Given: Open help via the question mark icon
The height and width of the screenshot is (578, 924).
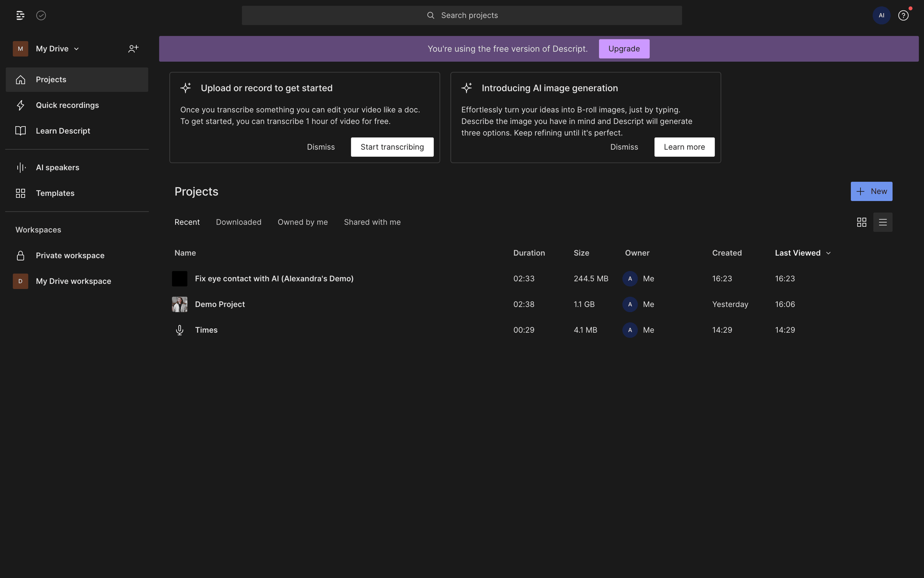Looking at the screenshot, I should pos(904,15).
